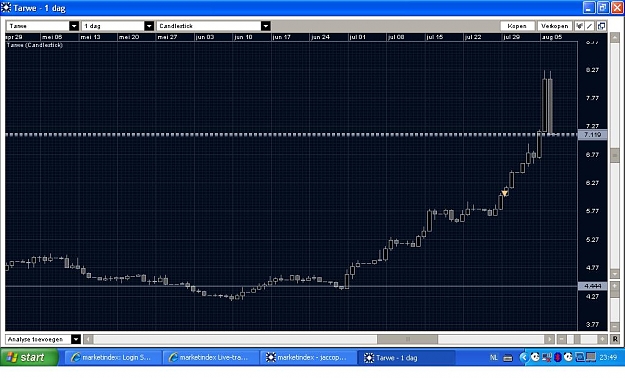Click the blue monitor tray icon left of the clock

pos(580,357)
